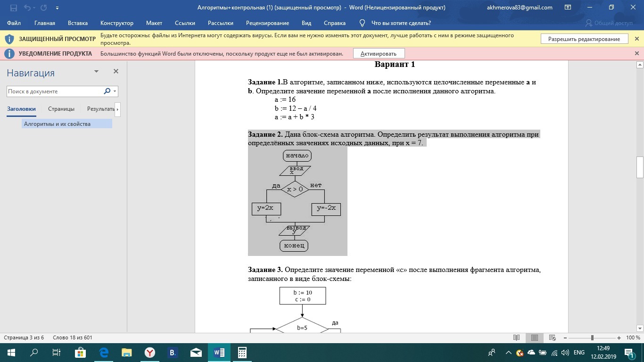Image resolution: width=644 pixels, height=362 pixels.
Task: Click the text 'Задание 3.'
Action: [x=265, y=270]
